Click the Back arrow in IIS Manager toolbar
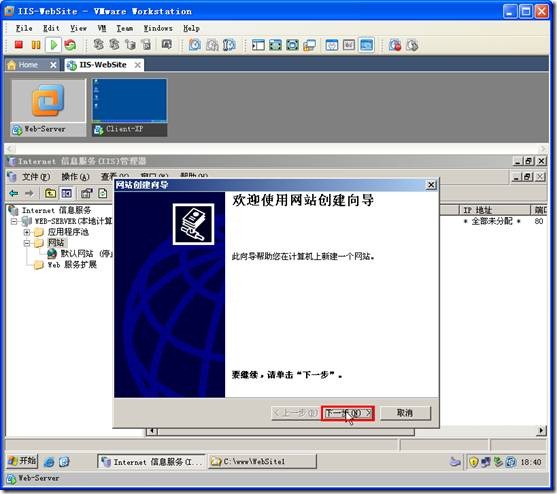Image resolution: width=557 pixels, height=494 pixels. (14, 193)
